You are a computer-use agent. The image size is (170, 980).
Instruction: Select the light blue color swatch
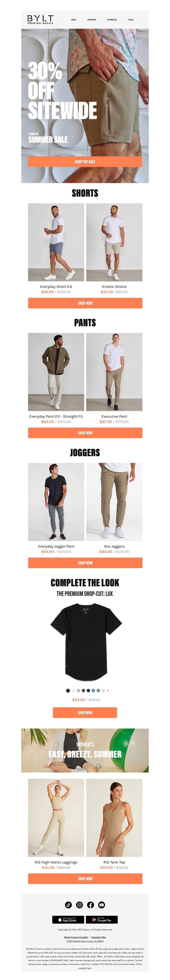[93, 691]
